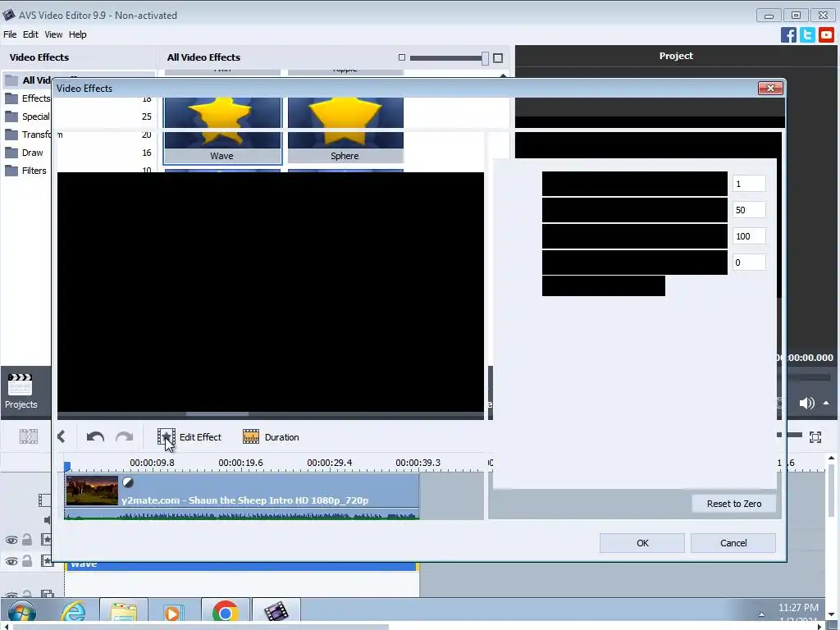This screenshot has height=630, width=840.
Task: Click the clip's transparency marker icon
Action: 127,482
